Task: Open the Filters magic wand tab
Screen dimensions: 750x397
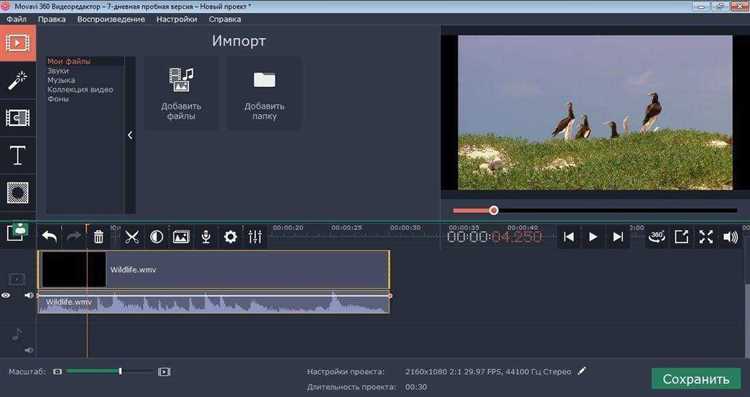Action: point(18,80)
